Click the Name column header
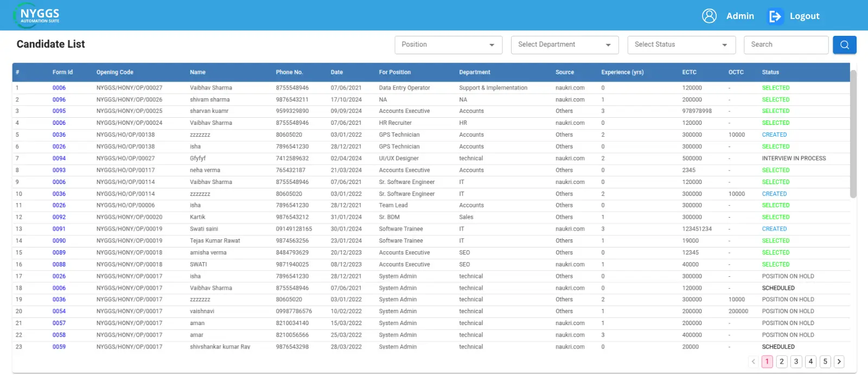 [x=197, y=72]
